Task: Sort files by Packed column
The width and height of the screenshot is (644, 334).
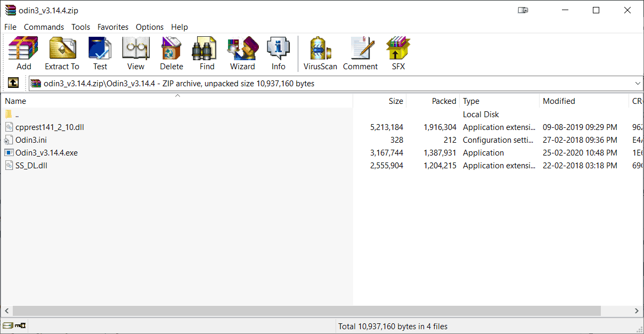Action: coord(433,101)
